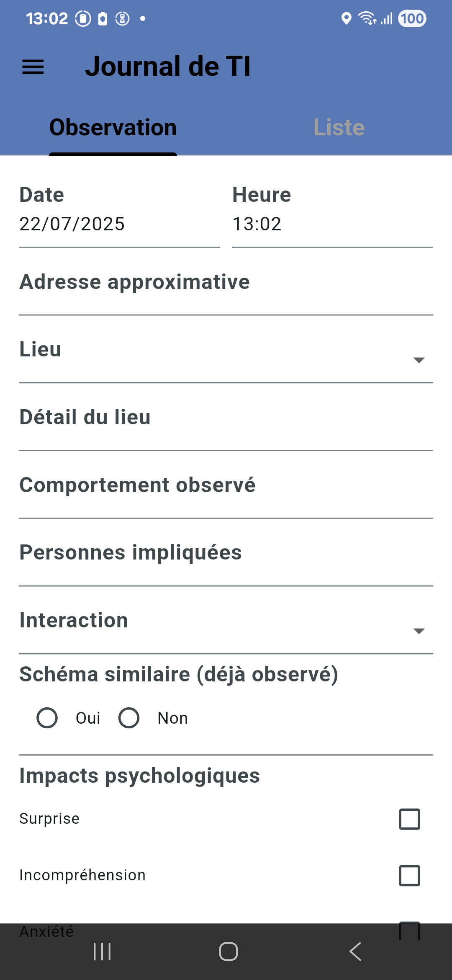Viewport: 452px width, 980px height.
Task: Open the Date field showing 22/07/2025
Action: point(119,214)
